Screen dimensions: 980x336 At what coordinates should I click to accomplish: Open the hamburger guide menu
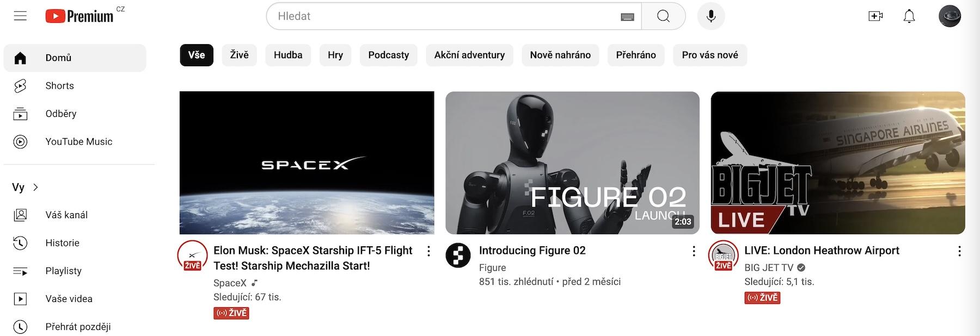coord(20,16)
